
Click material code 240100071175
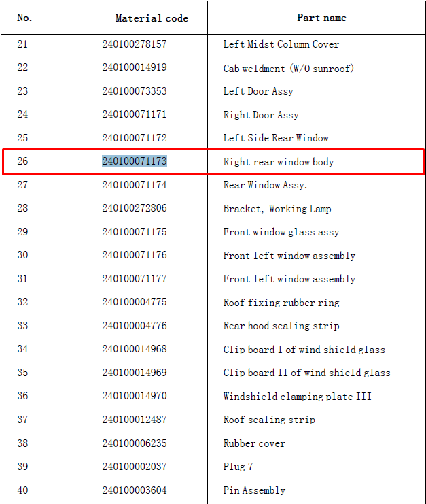[x=135, y=232]
